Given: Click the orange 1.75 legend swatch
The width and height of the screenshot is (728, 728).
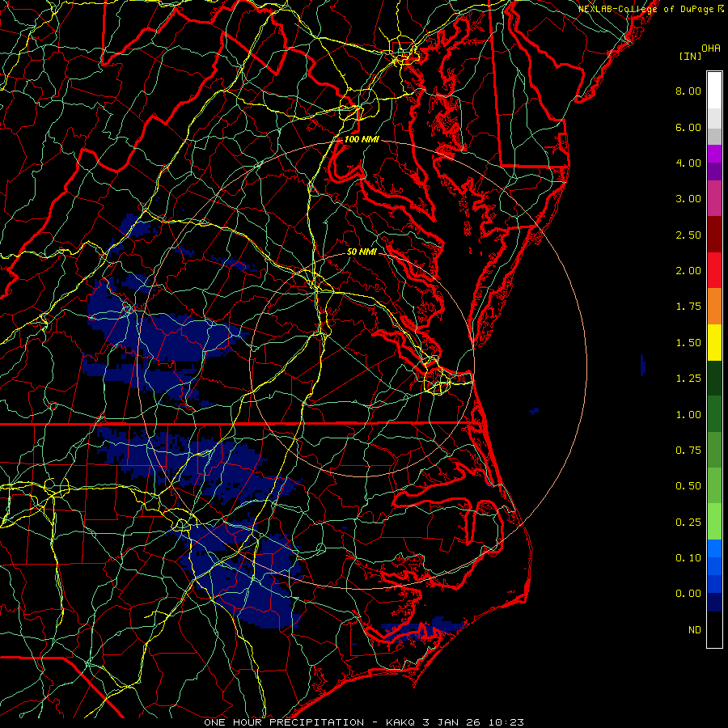Looking at the screenshot, I should [x=714, y=307].
